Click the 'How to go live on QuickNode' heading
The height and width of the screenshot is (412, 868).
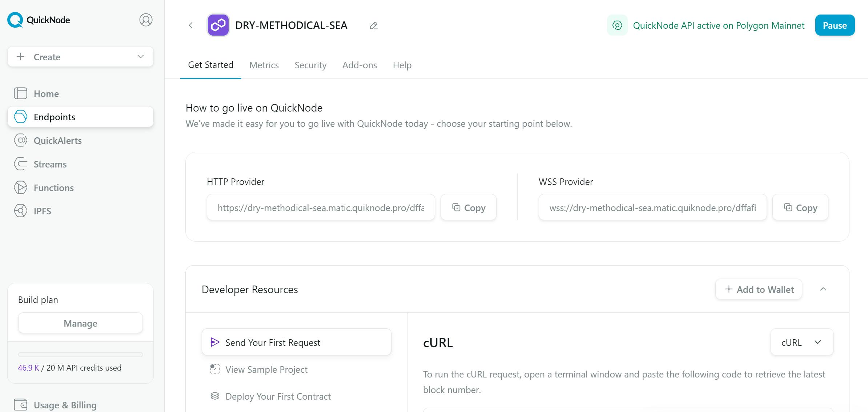pyautogui.click(x=254, y=108)
